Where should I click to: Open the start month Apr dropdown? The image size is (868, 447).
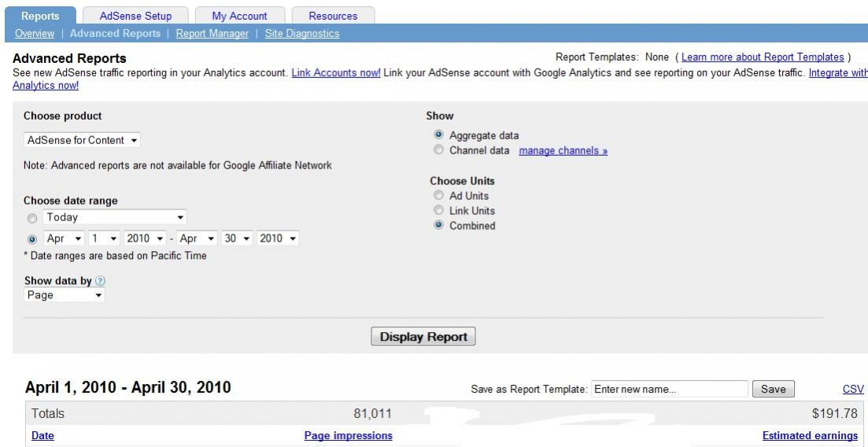(64, 238)
